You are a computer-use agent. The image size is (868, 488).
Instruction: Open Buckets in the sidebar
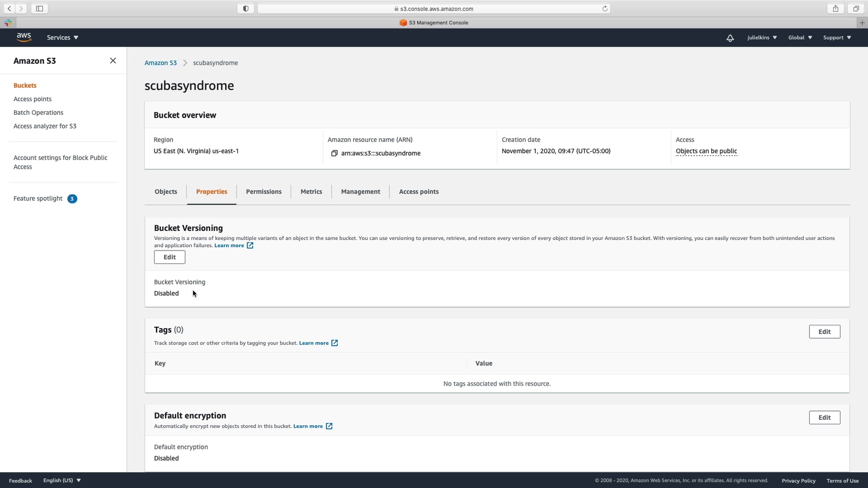pyautogui.click(x=25, y=86)
